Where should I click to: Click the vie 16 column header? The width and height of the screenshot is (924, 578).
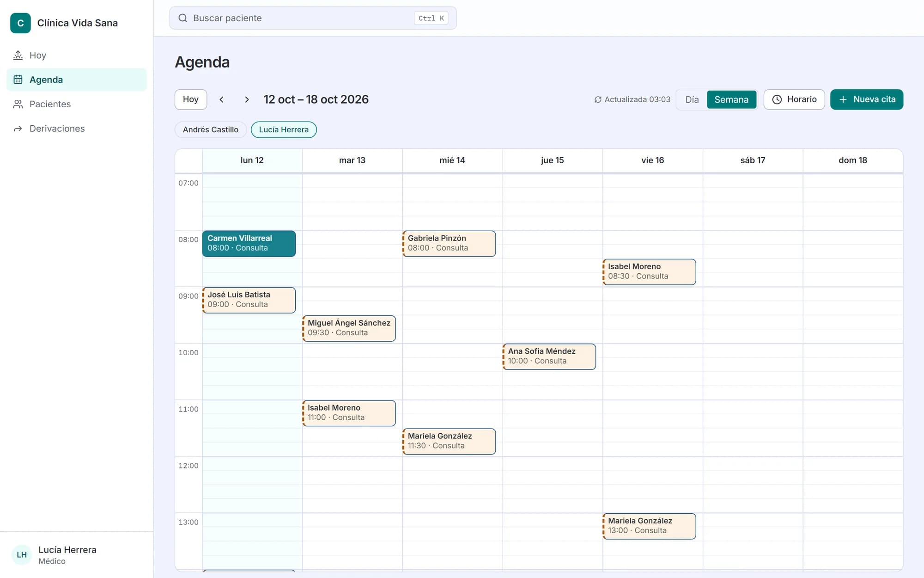653,160
